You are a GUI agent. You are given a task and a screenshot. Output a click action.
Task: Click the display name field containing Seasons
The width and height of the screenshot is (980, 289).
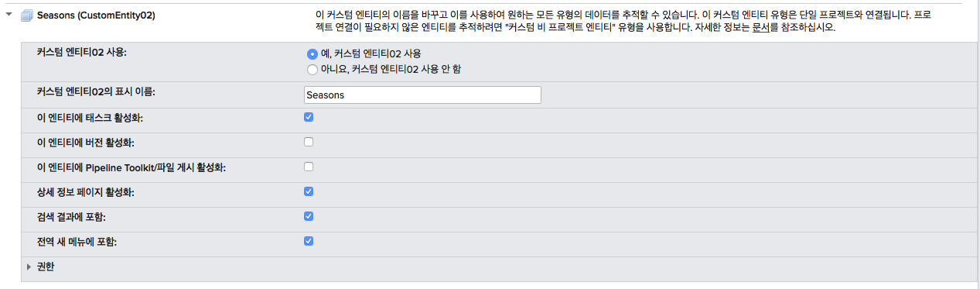click(x=422, y=95)
